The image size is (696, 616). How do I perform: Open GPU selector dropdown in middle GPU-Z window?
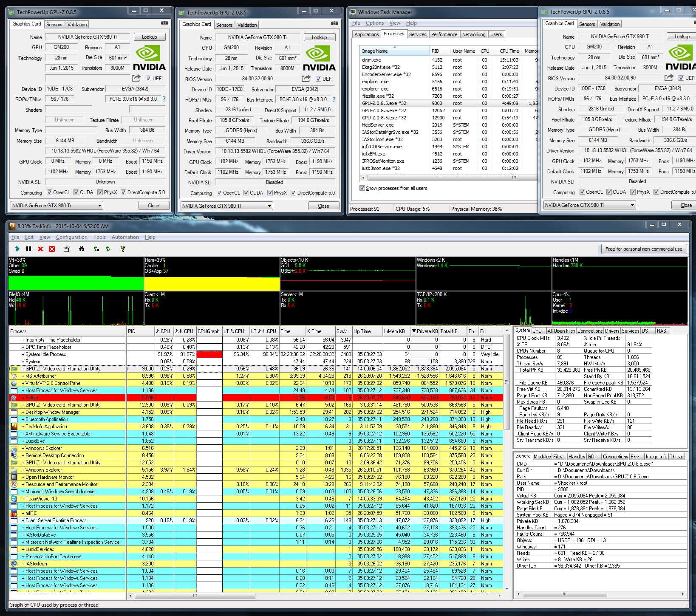[x=227, y=206]
